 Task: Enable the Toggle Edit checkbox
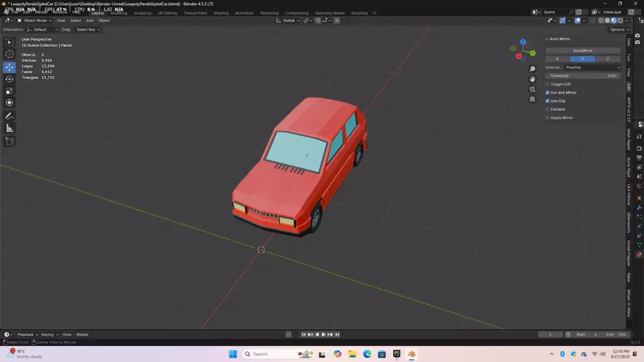pos(547,84)
